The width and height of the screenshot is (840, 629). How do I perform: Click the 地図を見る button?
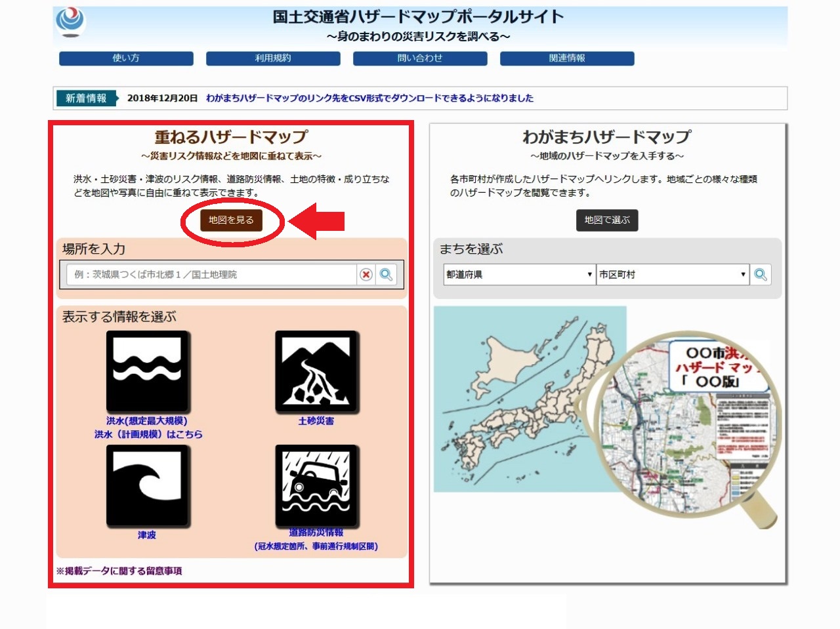click(231, 220)
